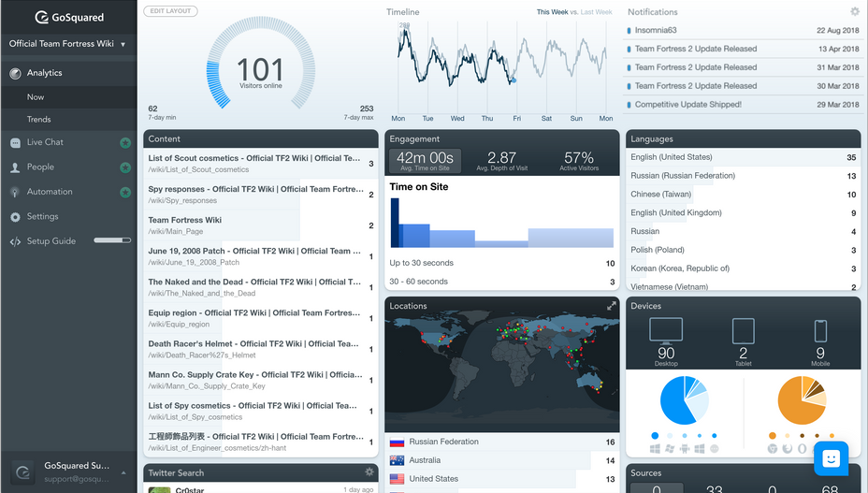This screenshot has height=493, width=868.
Task: Click the Chrome browser icon in Devices
Action: pos(773,449)
